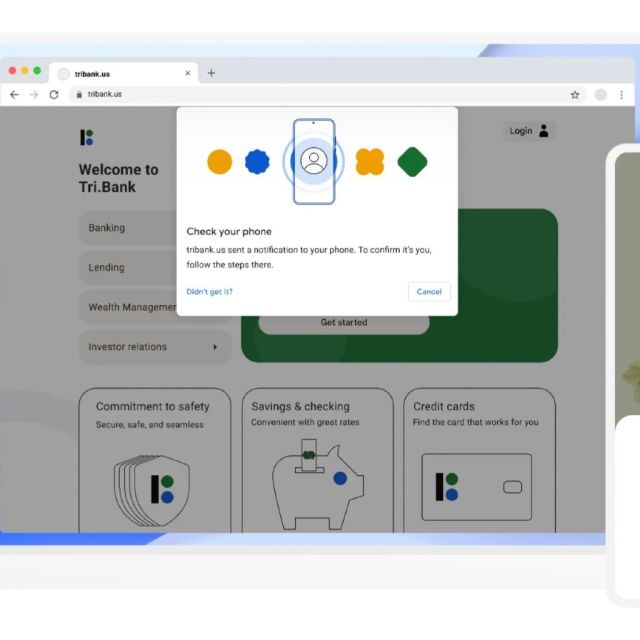Click the credit card illustration
640x640 pixels.
click(477, 487)
